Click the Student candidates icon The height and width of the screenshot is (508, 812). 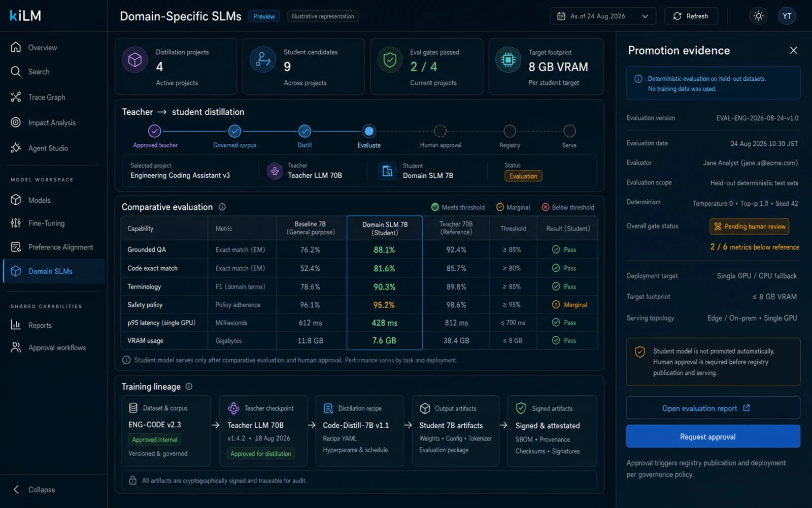click(x=263, y=60)
